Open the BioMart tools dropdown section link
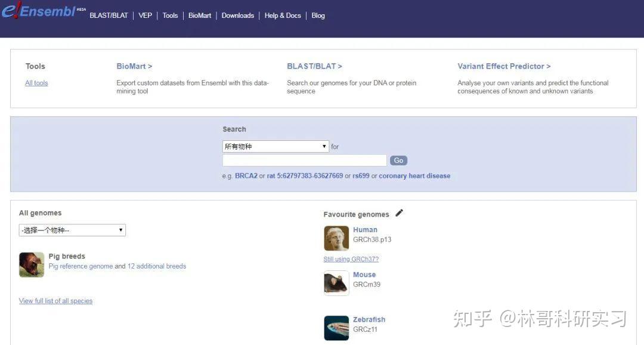 pos(132,66)
